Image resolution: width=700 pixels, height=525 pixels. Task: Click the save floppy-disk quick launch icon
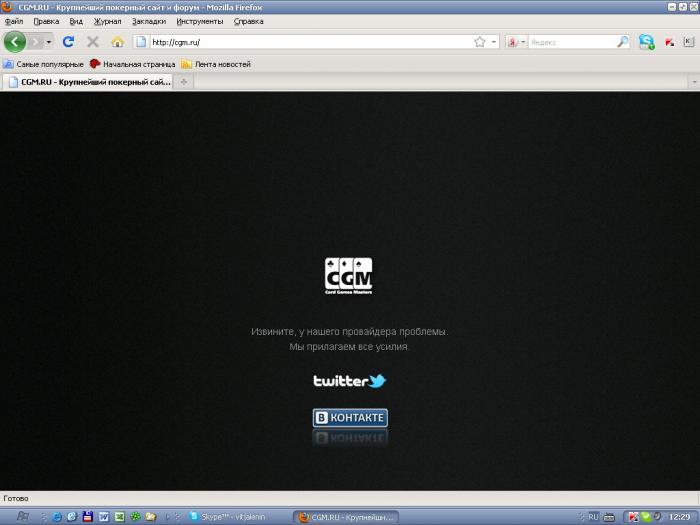(88, 517)
